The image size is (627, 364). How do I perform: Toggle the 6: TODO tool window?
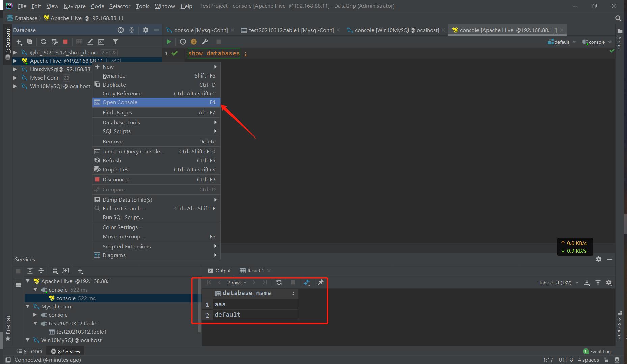coord(29,351)
